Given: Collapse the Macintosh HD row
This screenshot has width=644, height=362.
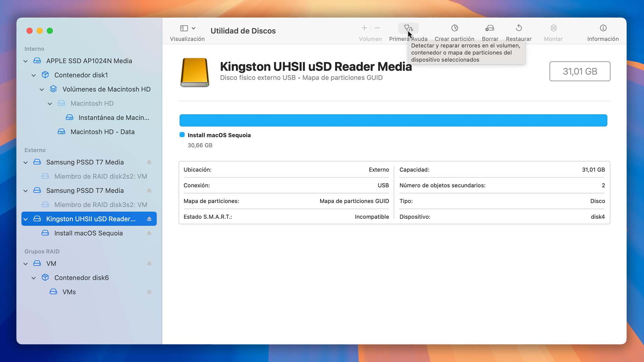Looking at the screenshot, I should (50, 104).
